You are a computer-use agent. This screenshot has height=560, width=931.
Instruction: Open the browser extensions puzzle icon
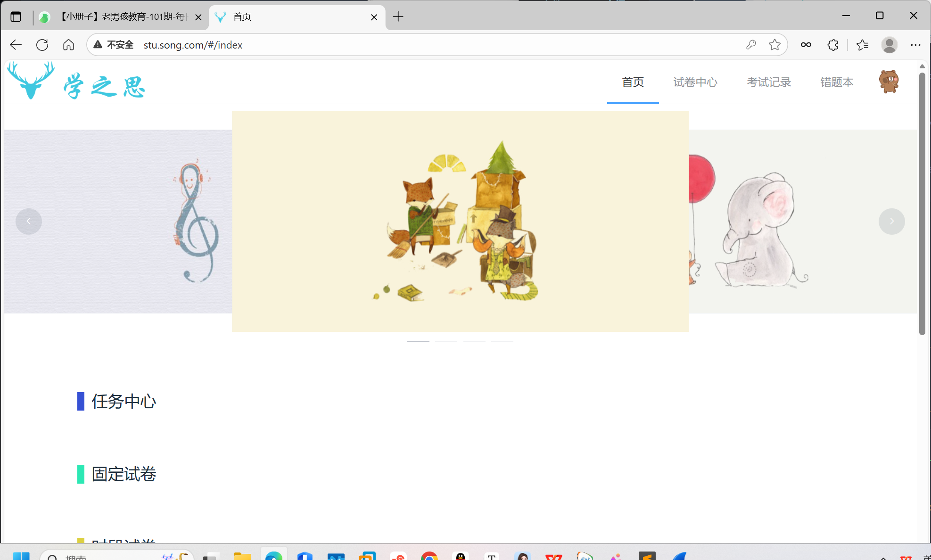[x=832, y=45]
